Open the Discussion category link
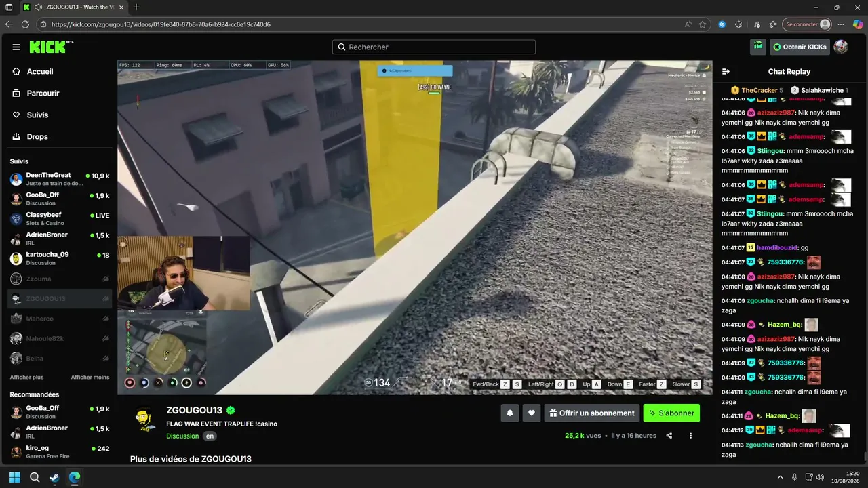 click(x=182, y=436)
